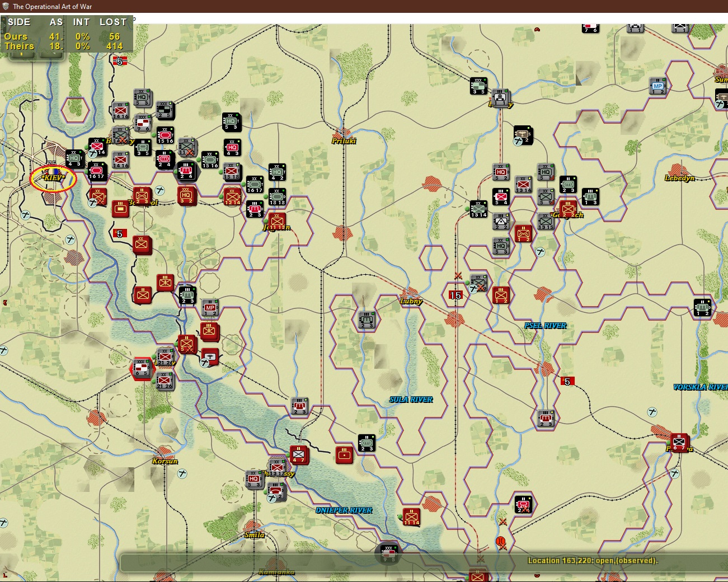728x582 pixels.
Task: Select the blue MP battalion counter near Sumy
Action: tap(657, 86)
